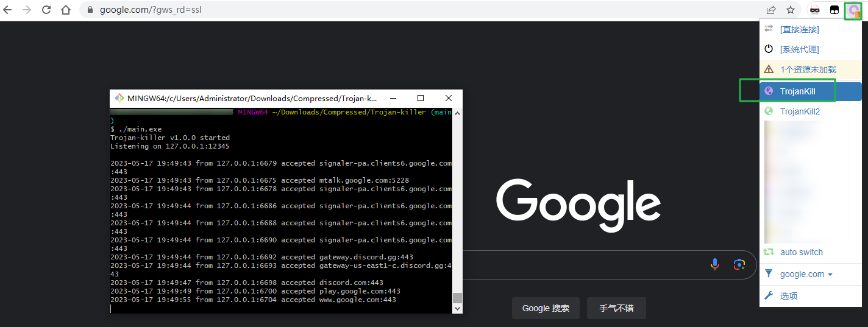868x327 pixels.
Task: Click the 手气不错 button
Action: (x=616, y=308)
